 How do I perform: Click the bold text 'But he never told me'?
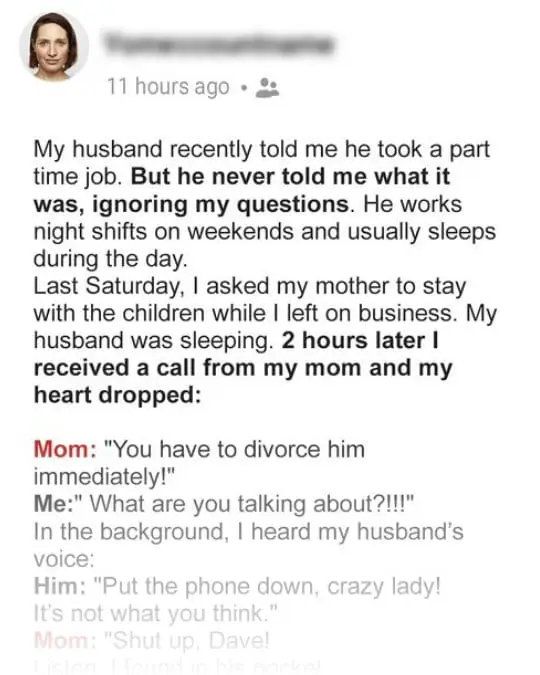[248, 176]
